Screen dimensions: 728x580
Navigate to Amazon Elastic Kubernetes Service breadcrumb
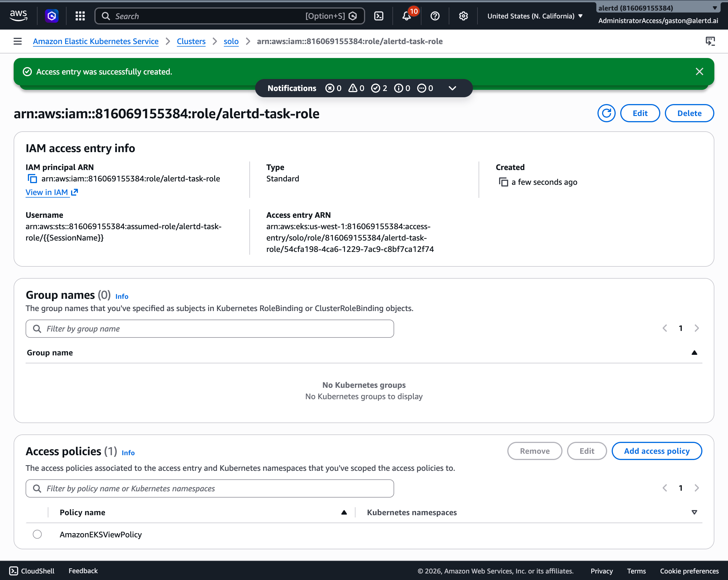(96, 41)
